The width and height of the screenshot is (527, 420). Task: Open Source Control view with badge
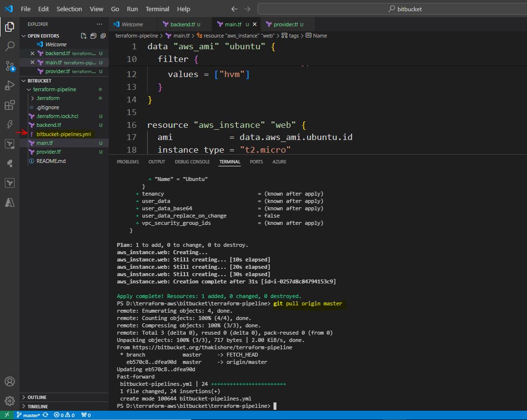coord(9,66)
